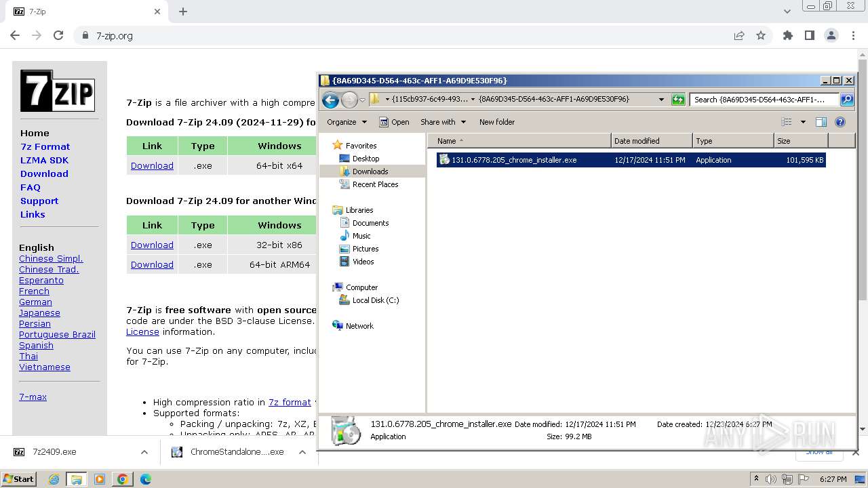
Task: Open Documents library
Action: click(x=370, y=223)
